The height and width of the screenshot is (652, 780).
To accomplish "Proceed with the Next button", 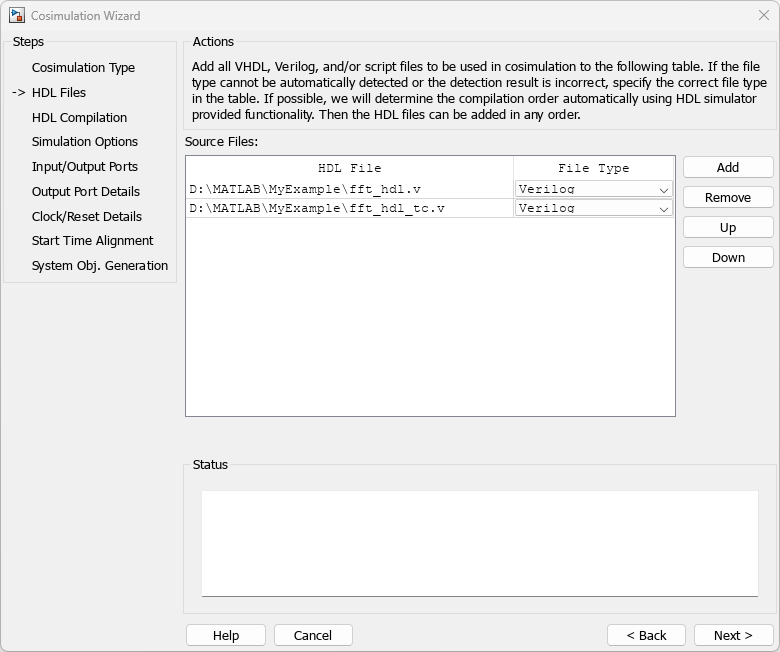I will pos(733,635).
